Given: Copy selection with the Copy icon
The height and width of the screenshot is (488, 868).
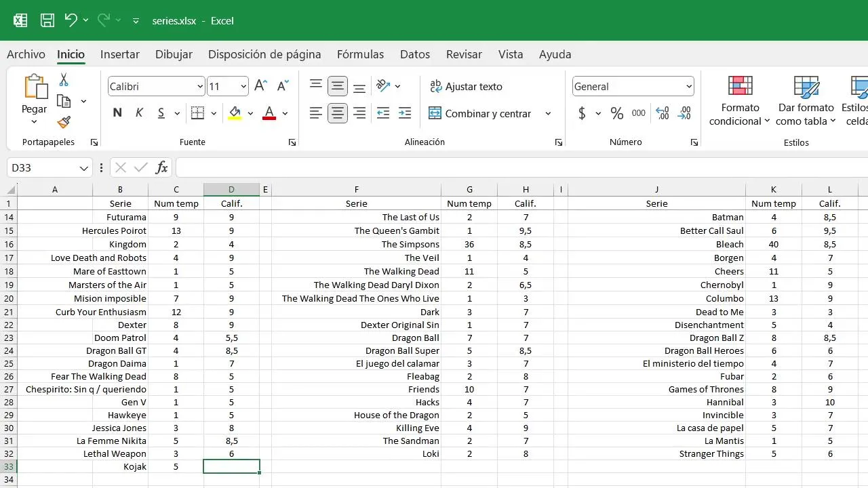Looking at the screenshot, I should point(64,102).
